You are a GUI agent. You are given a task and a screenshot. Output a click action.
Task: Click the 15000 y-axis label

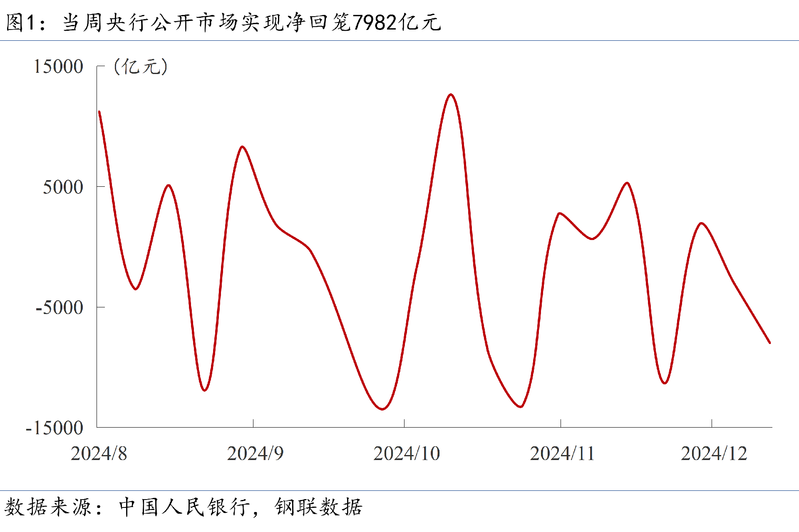pos(58,67)
